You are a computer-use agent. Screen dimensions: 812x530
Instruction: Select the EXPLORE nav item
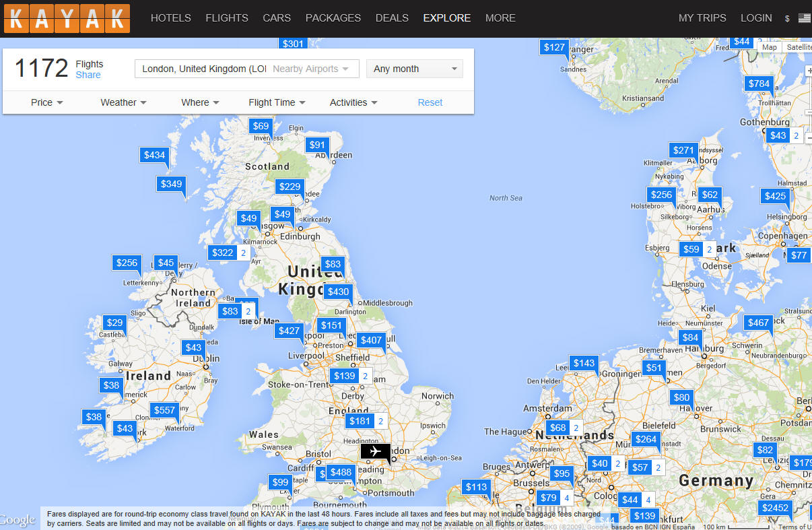coord(447,18)
